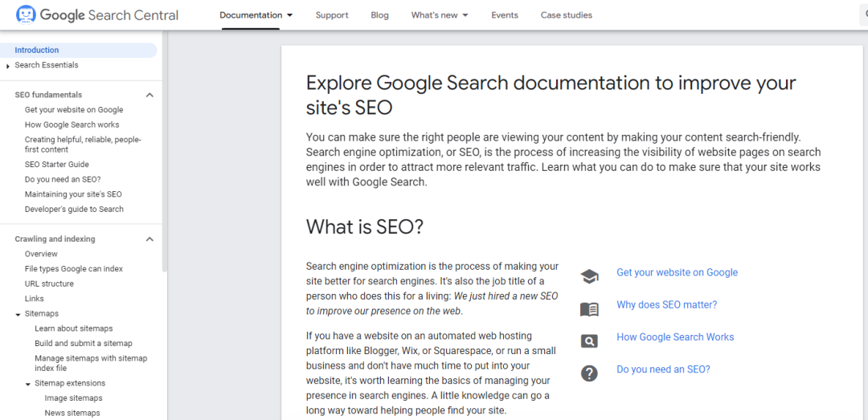Open Learn about sitemaps
The image size is (868, 420).
(x=74, y=328)
